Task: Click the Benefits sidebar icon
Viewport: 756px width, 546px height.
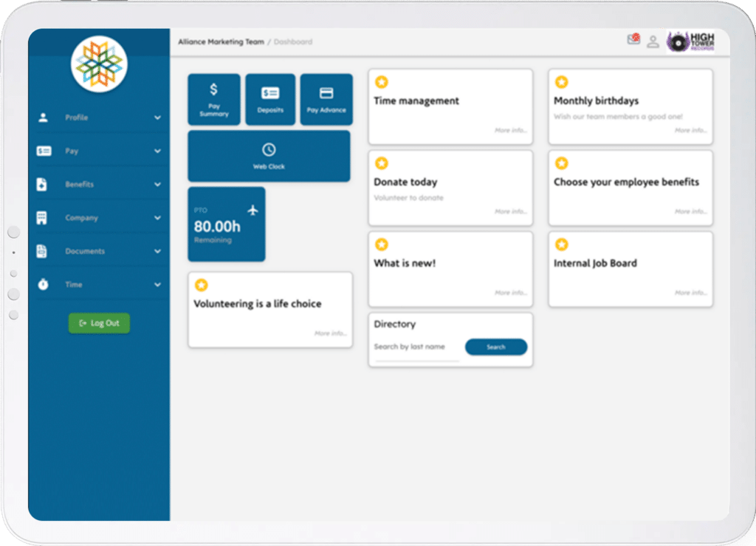Action: pyautogui.click(x=42, y=184)
